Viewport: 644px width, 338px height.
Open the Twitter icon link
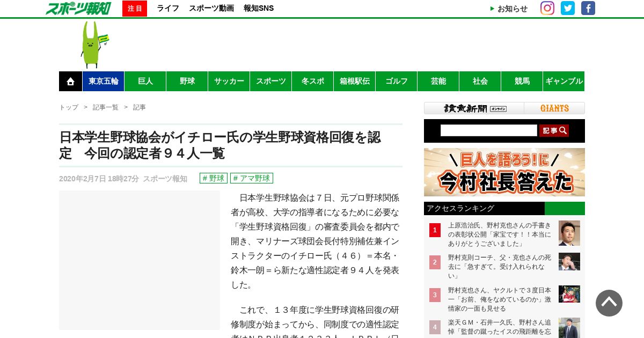click(568, 8)
